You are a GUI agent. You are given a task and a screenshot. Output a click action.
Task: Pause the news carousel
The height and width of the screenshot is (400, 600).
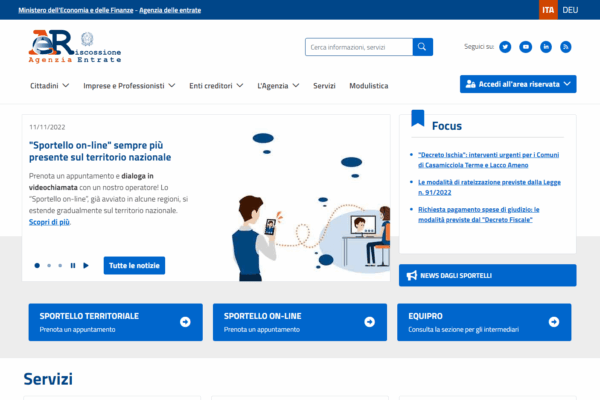73,266
